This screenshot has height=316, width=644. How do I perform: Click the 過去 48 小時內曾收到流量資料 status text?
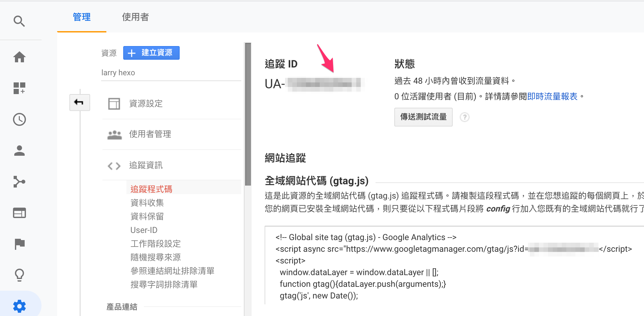(454, 81)
